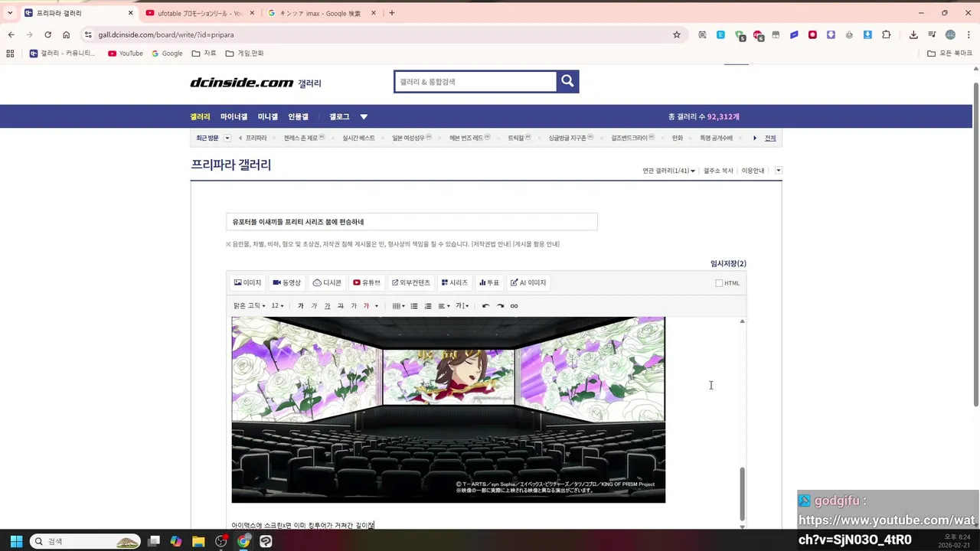Screen dimensions: 980x551
Task: Apply strikethrough formatting in the editor toolbar
Action: click(x=340, y=306)
